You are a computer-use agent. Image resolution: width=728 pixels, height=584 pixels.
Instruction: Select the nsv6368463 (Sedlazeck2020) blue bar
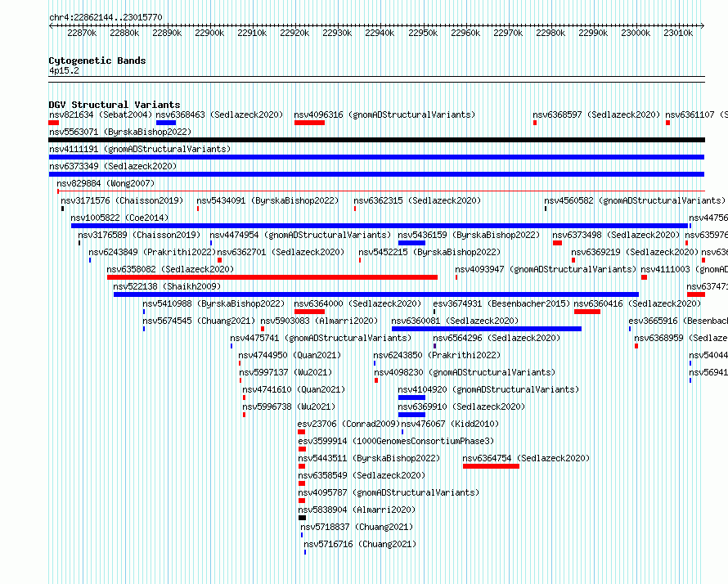coord(166,123)
